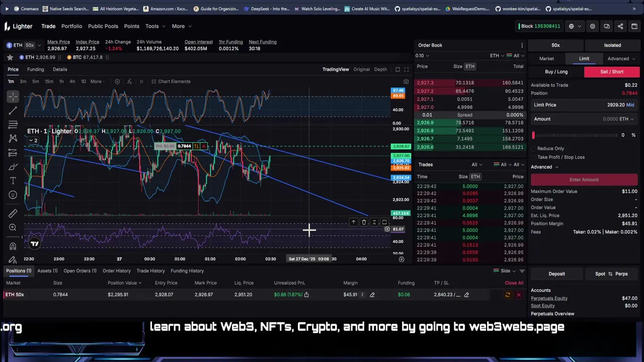
Task: Open the forecasting and measurement tools
Action: 13,152
